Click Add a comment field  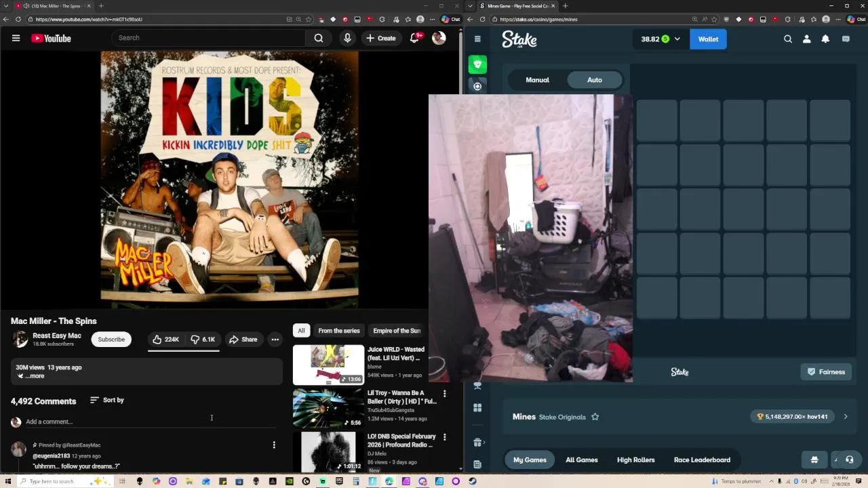[151, 422]
